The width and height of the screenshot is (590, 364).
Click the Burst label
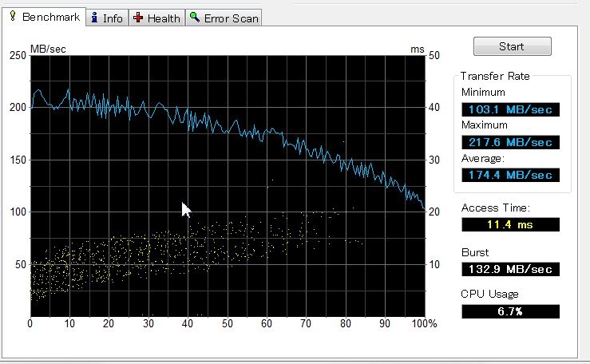(475, 252)
